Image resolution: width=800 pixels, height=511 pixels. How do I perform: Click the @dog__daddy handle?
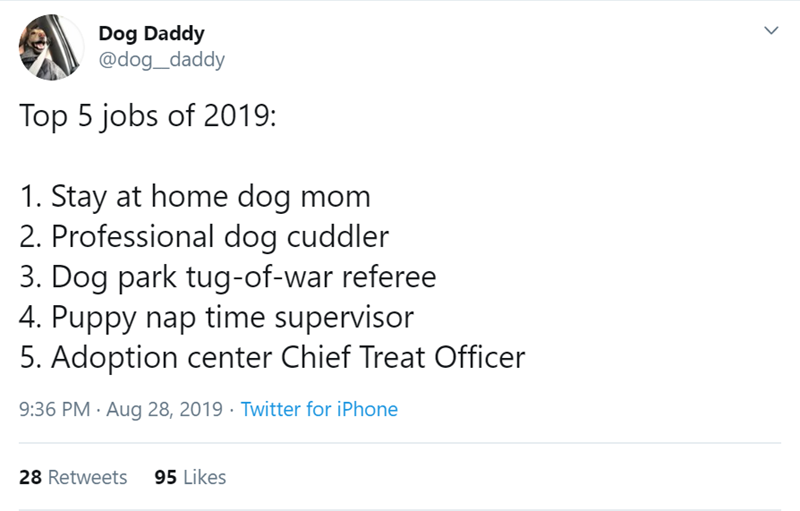point(161,59)
